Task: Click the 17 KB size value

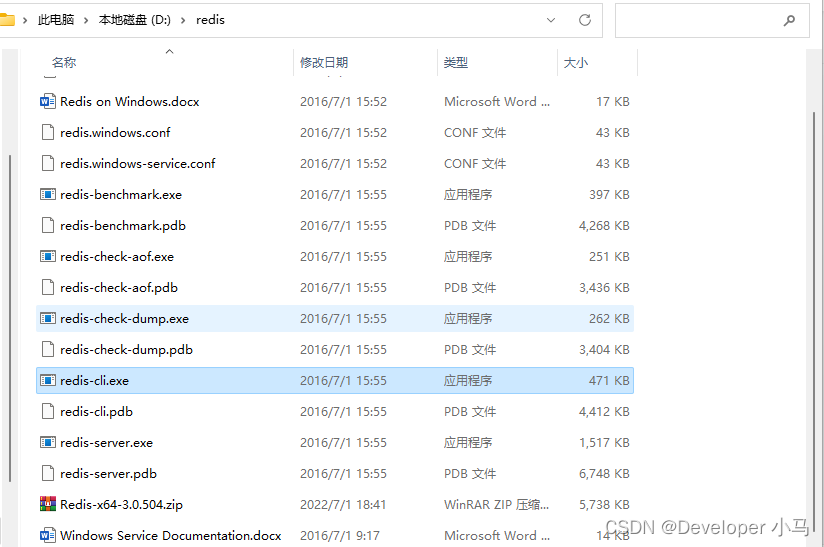Action: pyautogui.click(x=613, y=101)
